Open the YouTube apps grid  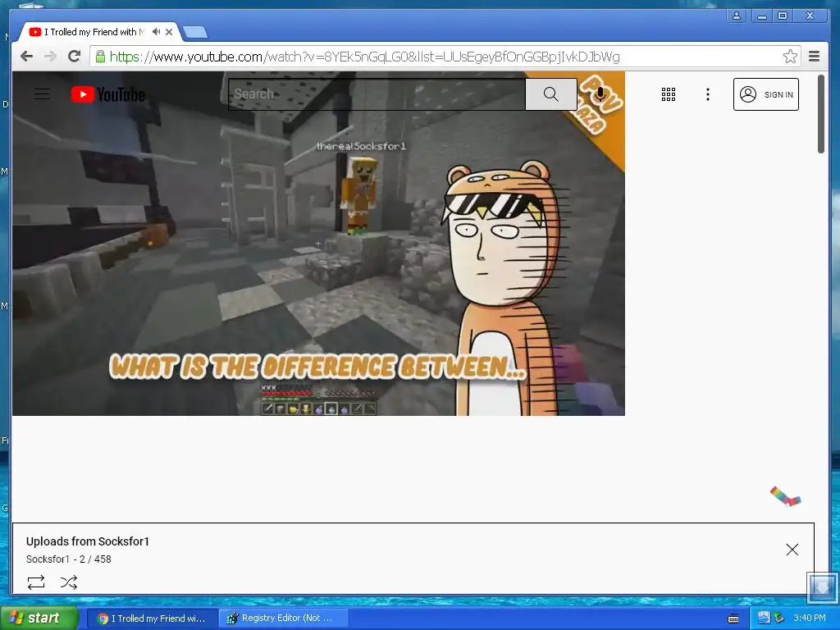(668, 94)
